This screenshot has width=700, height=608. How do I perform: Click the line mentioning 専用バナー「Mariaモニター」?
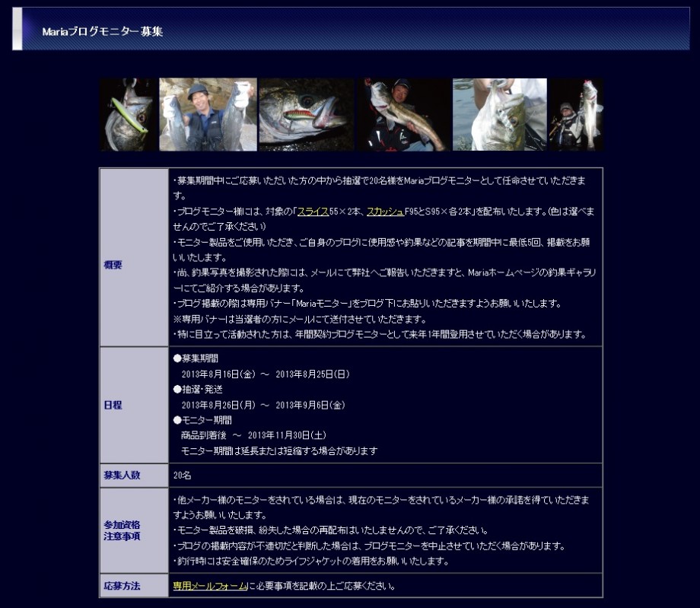[367, 304]
